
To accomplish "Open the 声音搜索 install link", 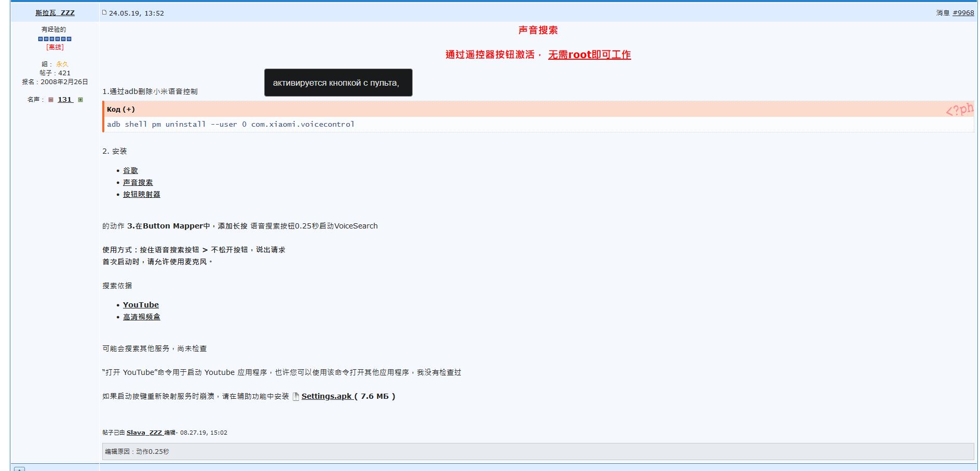I will tap(138, 183).
